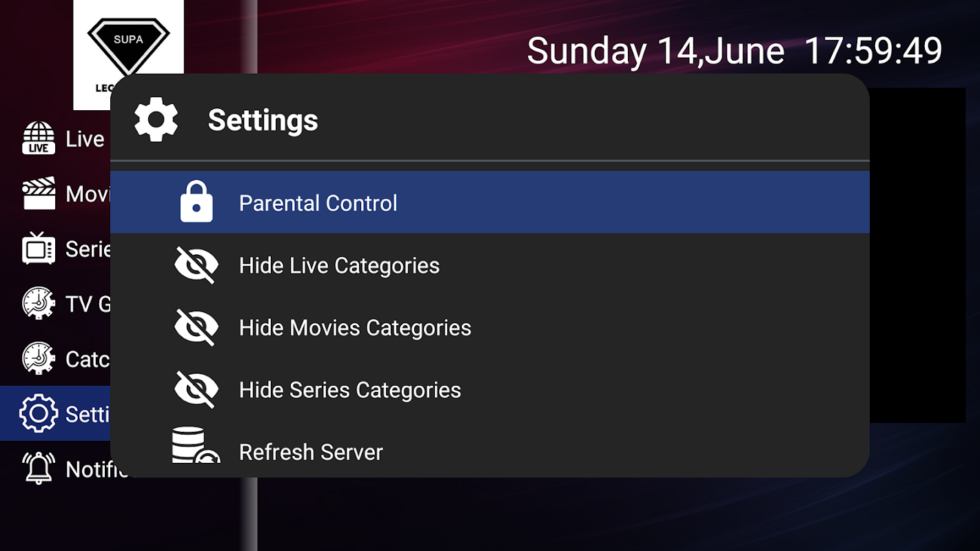Click the Hide Series Categories eye icon
Screen dimensions: 980x551
(196, 389)
